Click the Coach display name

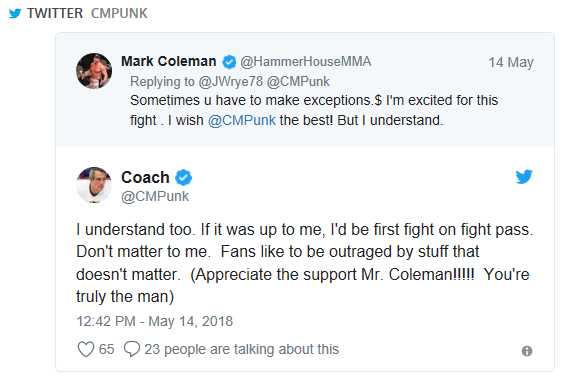coord(145,177)
